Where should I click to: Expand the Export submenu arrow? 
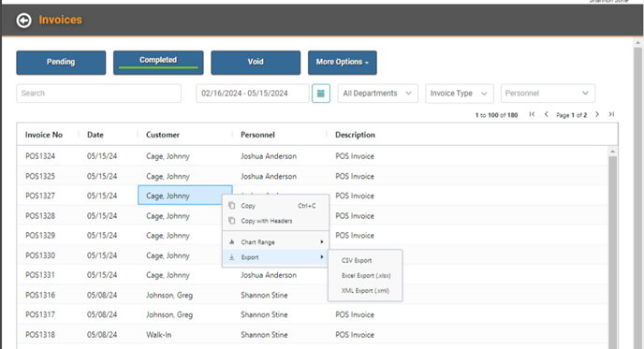pos(322,257)
